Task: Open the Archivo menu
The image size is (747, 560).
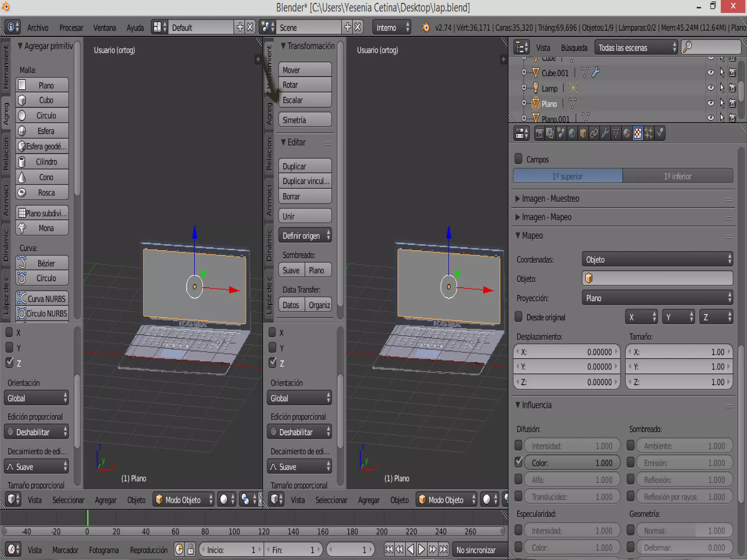Action: pyautogui.click(x=38, y=28)
